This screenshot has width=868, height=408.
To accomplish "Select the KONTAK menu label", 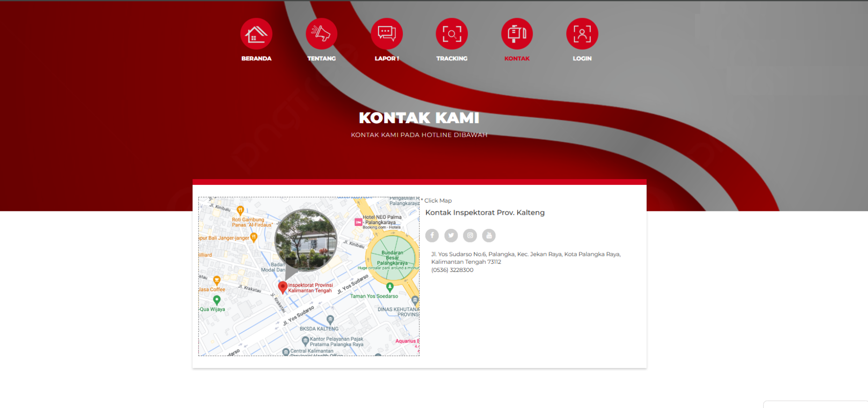I will pyautogui.click(x=517, y=58).
